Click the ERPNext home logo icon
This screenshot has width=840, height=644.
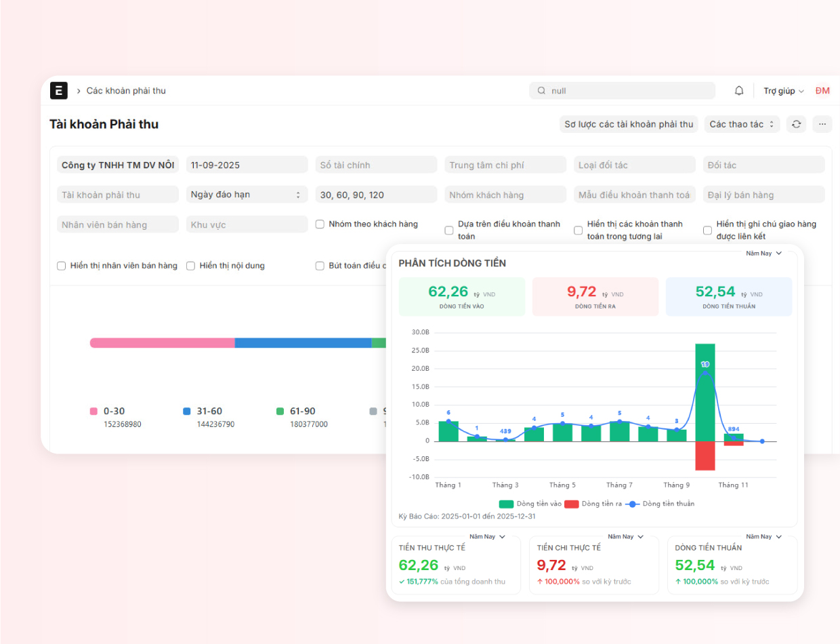(x=59, y=91)
